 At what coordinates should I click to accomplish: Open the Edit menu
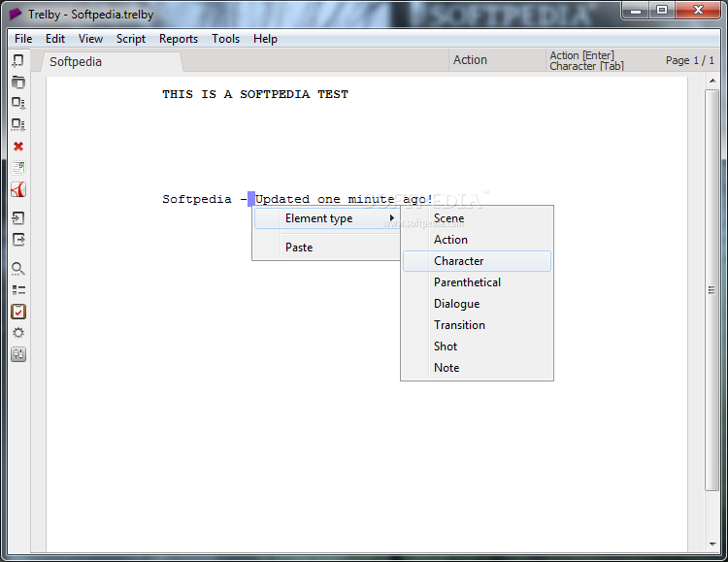pos(54,39)
